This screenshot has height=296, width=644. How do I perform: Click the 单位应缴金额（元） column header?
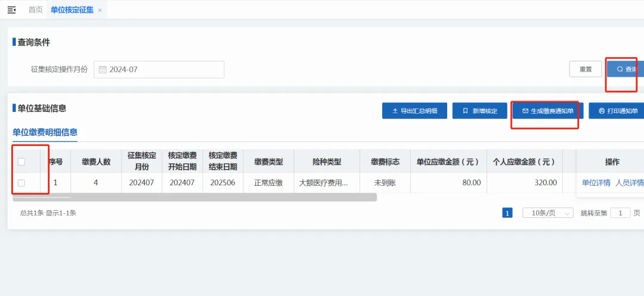point(448,161)
